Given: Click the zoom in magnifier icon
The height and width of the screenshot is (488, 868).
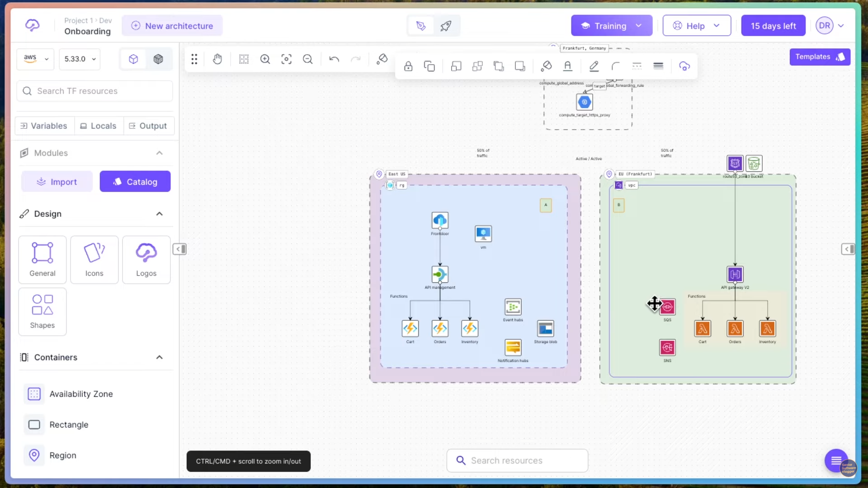Looking at the screenshot, I should click(265, 59).
